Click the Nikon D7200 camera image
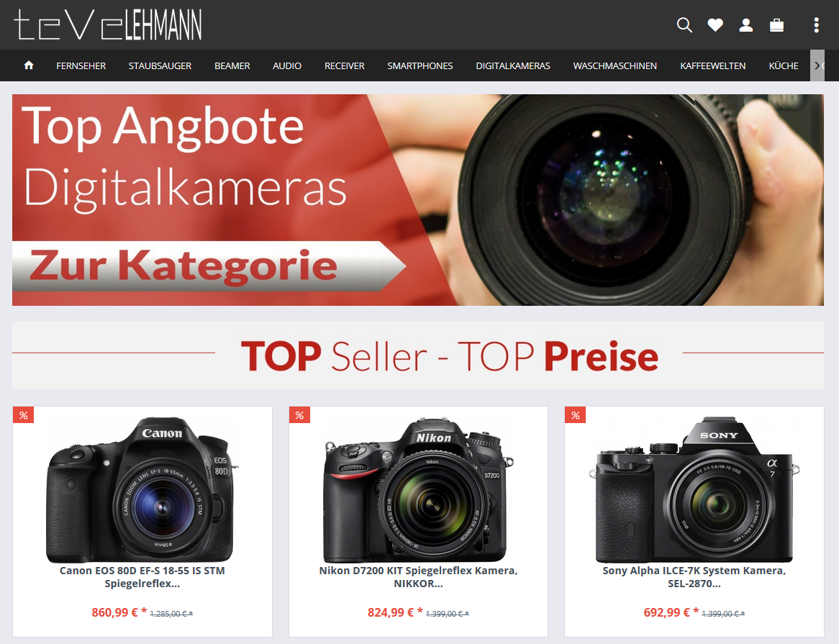Image resolution: width=839 pixels, height=644 pixels. [x=419, y=489]
